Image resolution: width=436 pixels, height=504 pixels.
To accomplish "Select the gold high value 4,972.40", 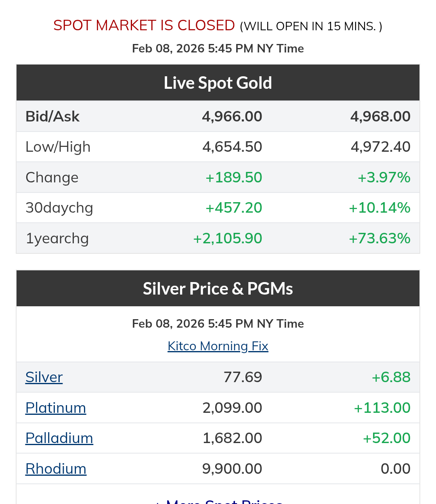I will pyautogui.click(x=380, y=147).
